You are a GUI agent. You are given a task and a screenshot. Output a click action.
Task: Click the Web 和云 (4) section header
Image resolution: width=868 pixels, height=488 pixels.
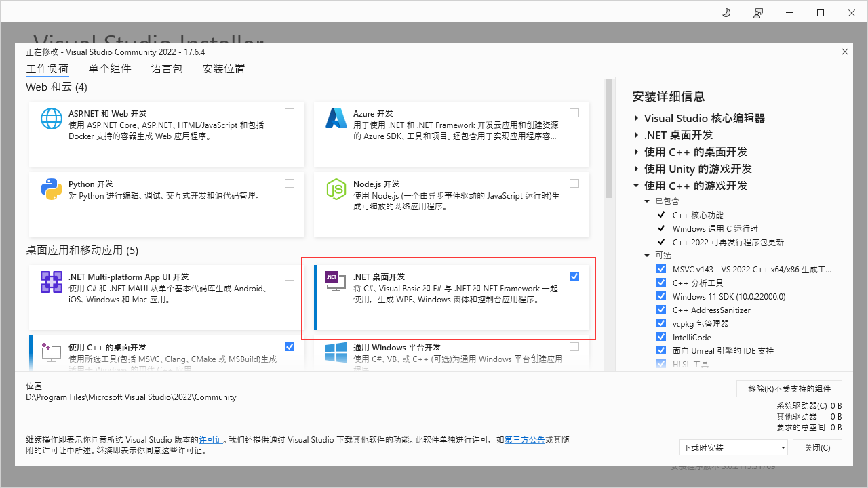(56, 87)
